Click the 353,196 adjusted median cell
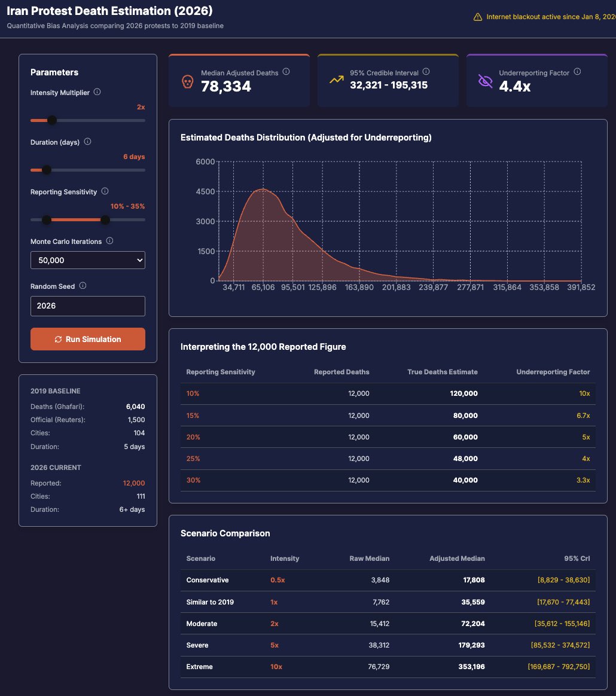This screenshot has width=616, height=696. coord(471,667)
